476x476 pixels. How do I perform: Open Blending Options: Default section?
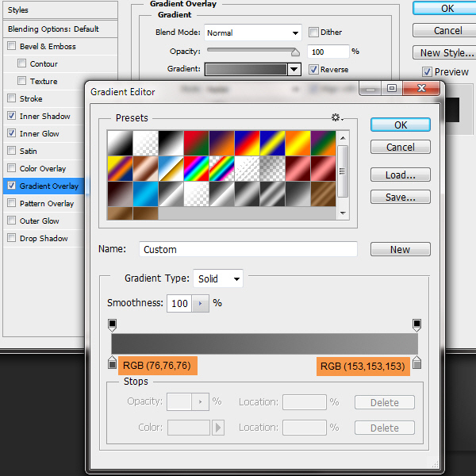coord(53,29)
